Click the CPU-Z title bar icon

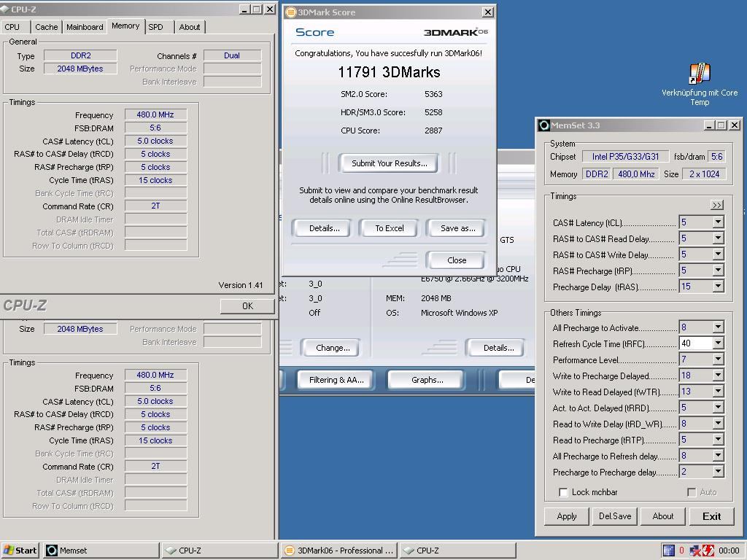[4, 9]
